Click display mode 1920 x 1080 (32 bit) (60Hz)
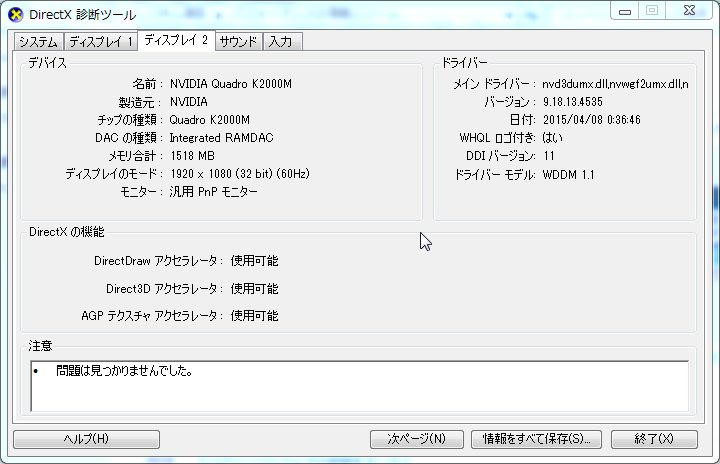This screenshot has height=464, width=720. 240,174
